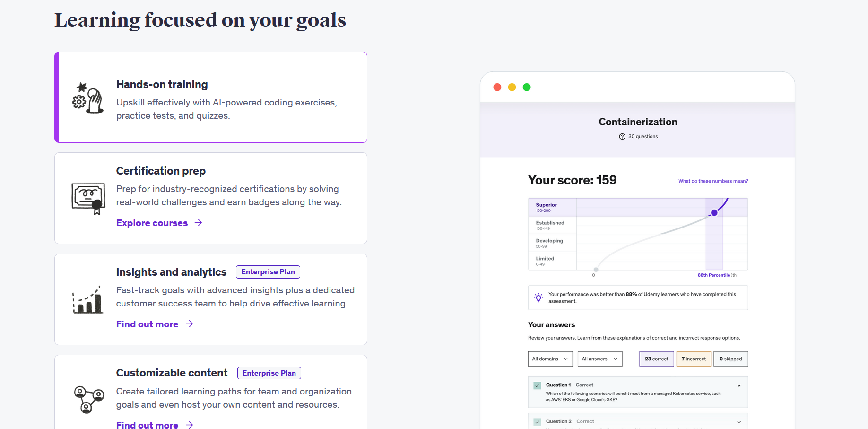Filter answers by 23 correct

click(657, 359)
